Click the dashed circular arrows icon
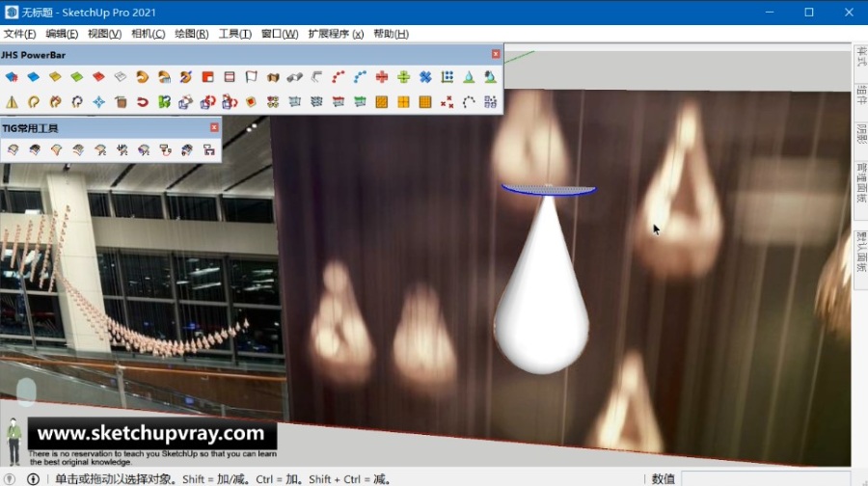Viewport: 868px width, 486px height. tap(77, 102)
